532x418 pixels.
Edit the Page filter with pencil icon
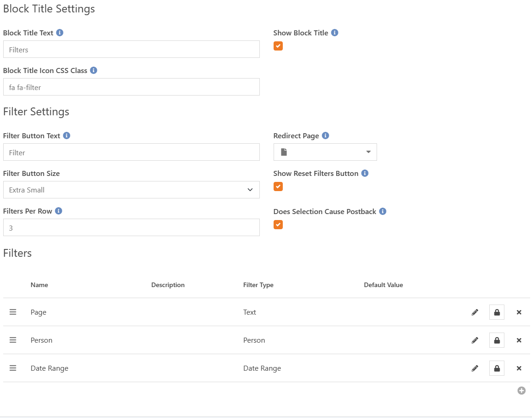pyautogui.click(x=475, y=312)
